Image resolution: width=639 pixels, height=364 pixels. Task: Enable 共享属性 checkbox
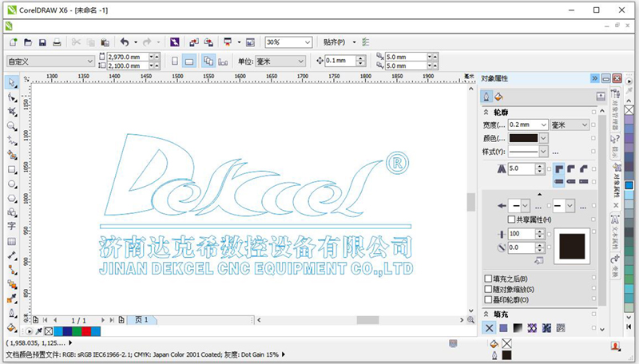pos(511,220)
